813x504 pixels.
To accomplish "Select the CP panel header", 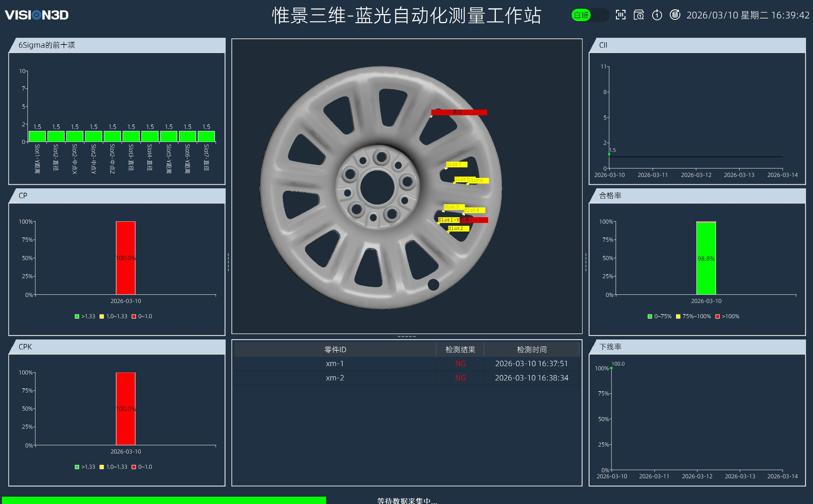I will (x=117, y=196).
